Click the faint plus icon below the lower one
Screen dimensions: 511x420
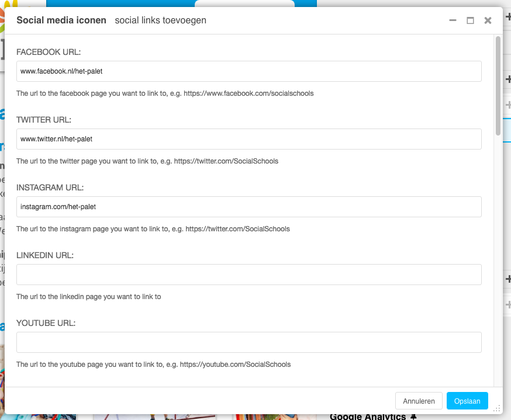pos(508,304)
